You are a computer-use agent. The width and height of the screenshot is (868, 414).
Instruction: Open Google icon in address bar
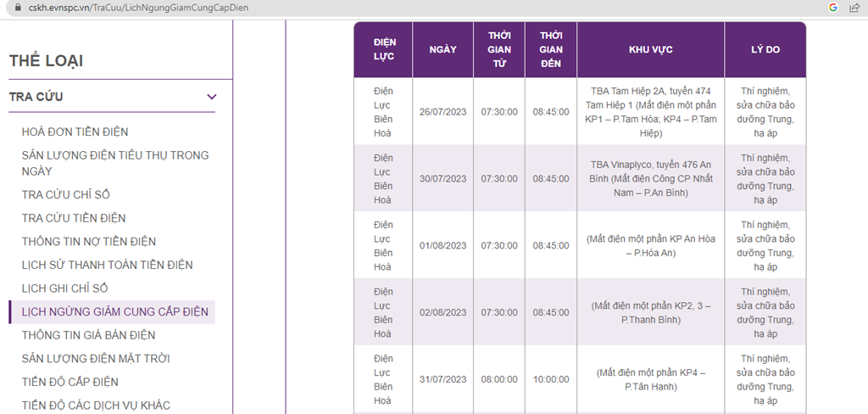[x=833, y=8]
